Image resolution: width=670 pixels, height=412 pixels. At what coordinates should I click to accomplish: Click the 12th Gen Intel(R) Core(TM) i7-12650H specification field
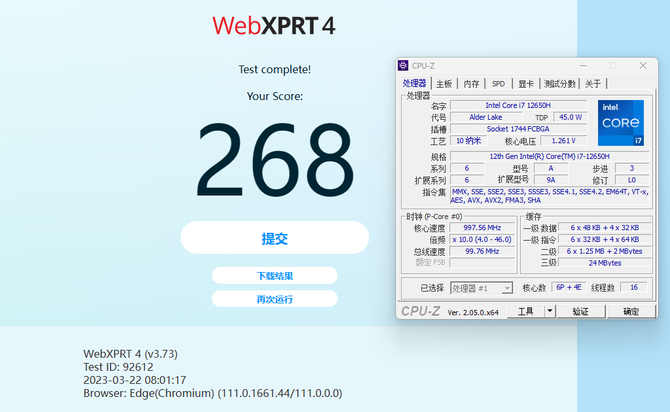pos(550,156)
